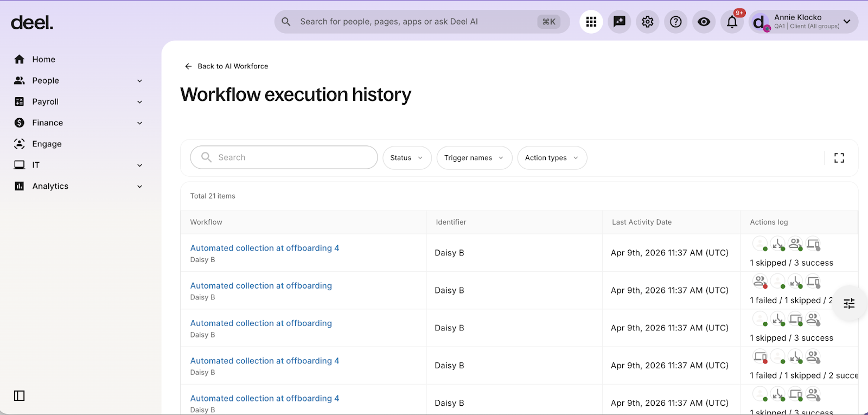Toggle the eye visibility icon in header
The width and height of the screenshot is (868, 415).
tap(704, 22)
